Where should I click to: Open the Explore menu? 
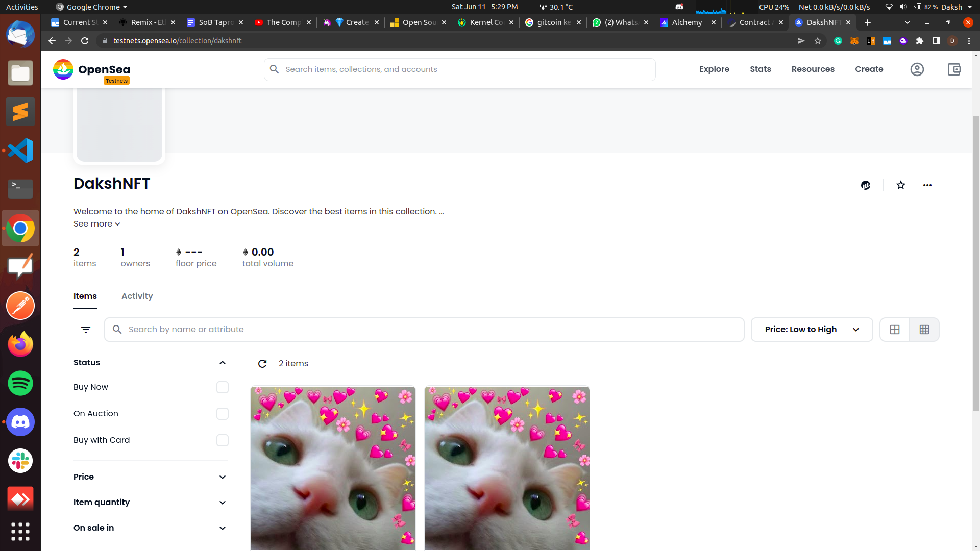(714, 69)
